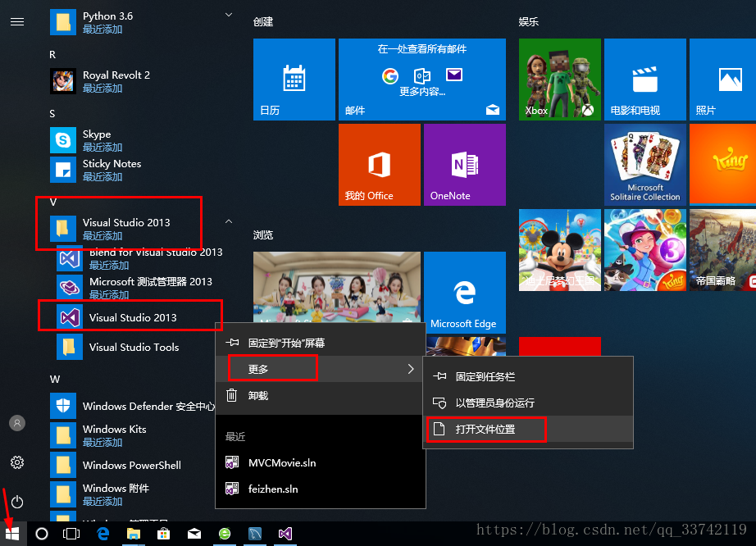This screenshot has width=756, height=546.
Task: Open the 邮件 tile
Action: click(x=422, y=80)
